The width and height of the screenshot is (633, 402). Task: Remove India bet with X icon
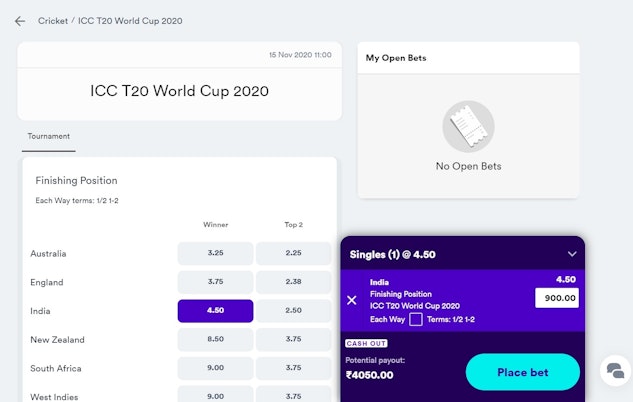[x=352, y=300]
